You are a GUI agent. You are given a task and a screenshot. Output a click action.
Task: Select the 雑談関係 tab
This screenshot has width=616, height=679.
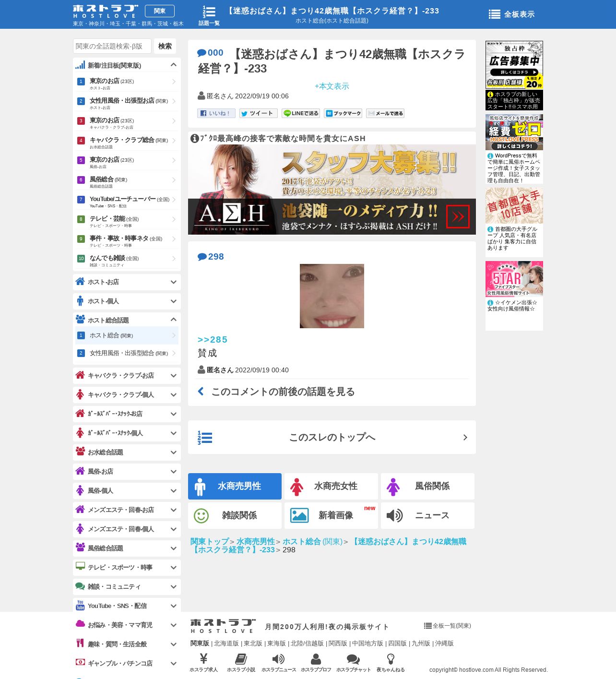(235, 515)
